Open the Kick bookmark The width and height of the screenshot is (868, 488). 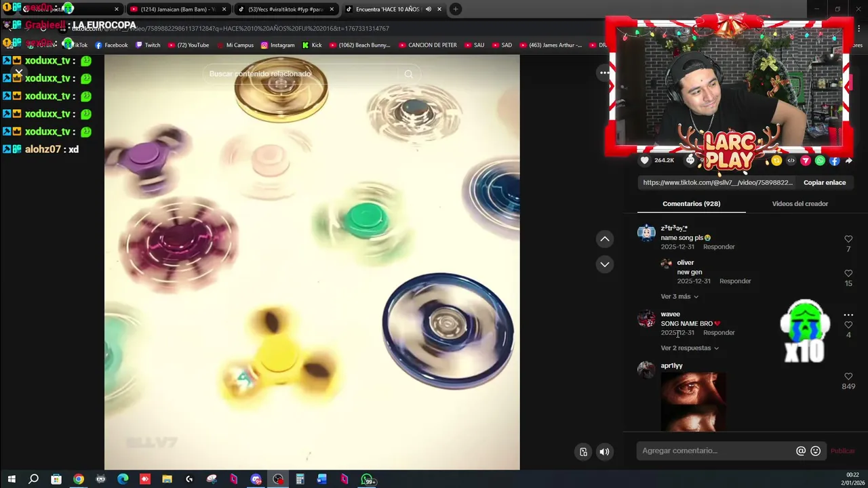coord(312,45)
